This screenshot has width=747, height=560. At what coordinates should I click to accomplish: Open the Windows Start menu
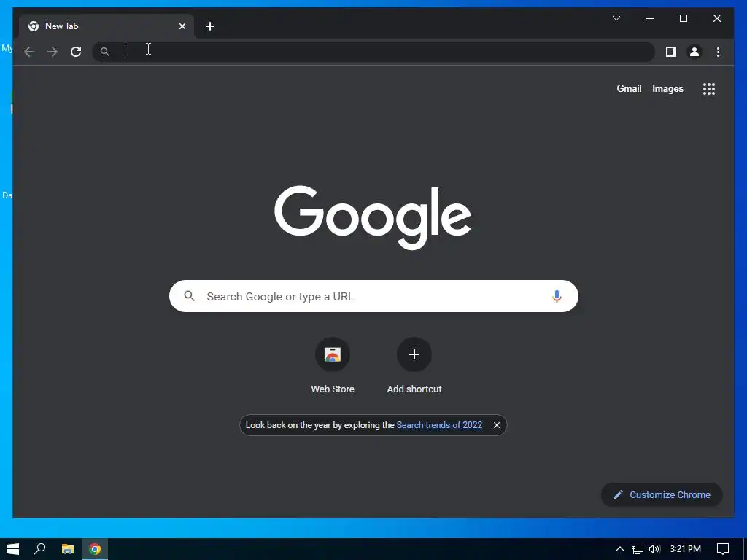pyautogui.click(x=13, y=549)
